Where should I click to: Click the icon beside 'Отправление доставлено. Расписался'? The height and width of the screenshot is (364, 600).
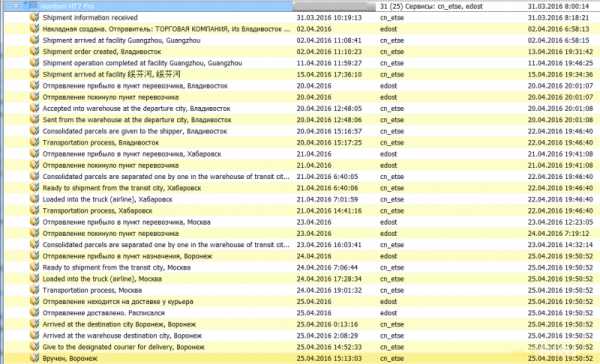tap(34, 313)
